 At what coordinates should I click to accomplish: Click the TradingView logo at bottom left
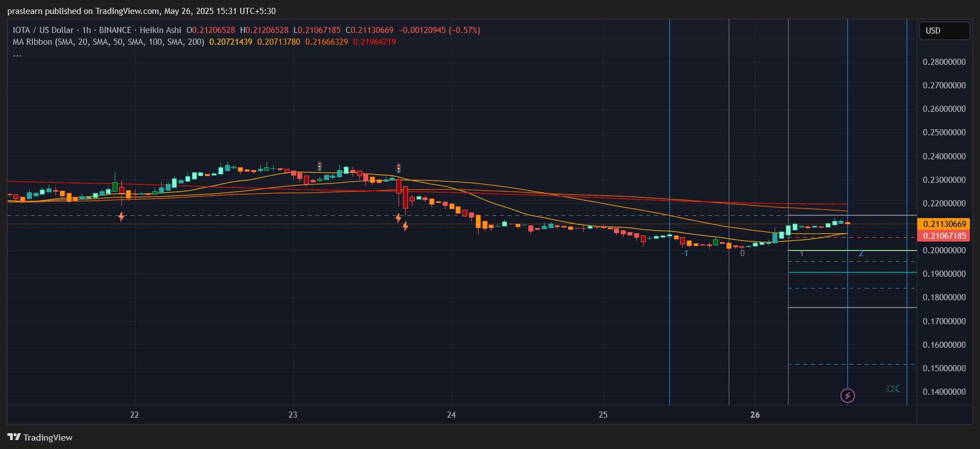40,437
